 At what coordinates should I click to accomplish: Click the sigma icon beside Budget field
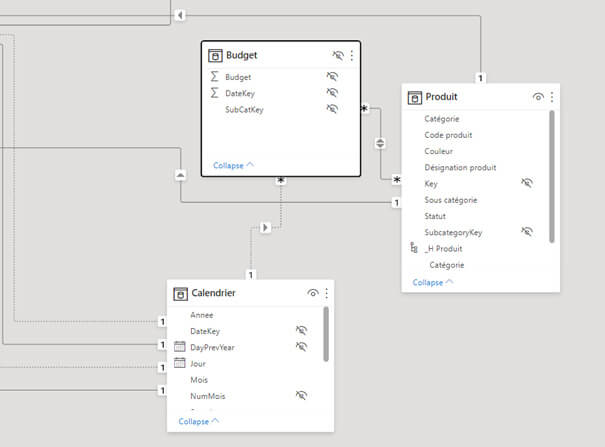tap(214, 77)
